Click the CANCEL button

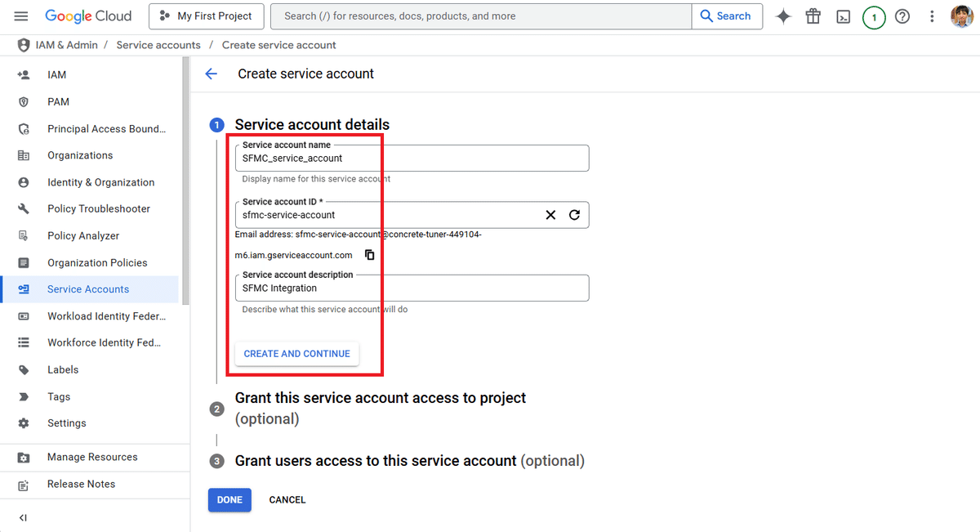(287, 499)
